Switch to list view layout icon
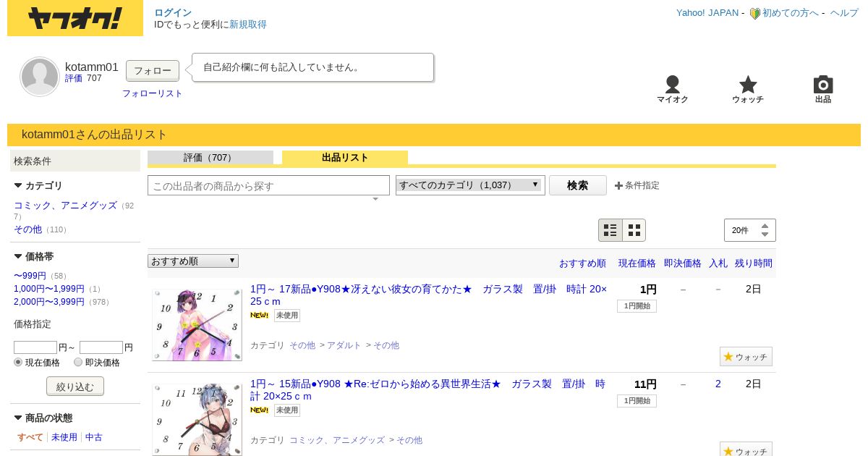Screen dimensions: 868x456 click(610, 230)
